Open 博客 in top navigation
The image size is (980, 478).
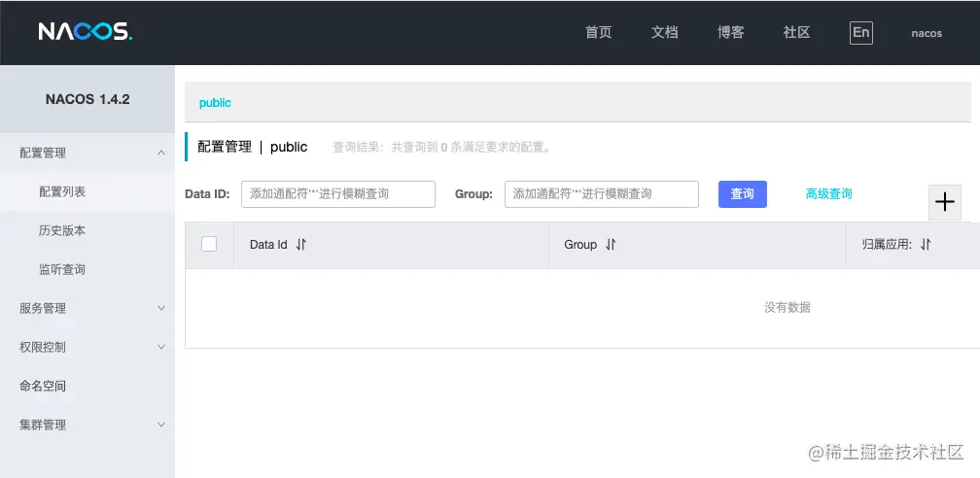731,32
